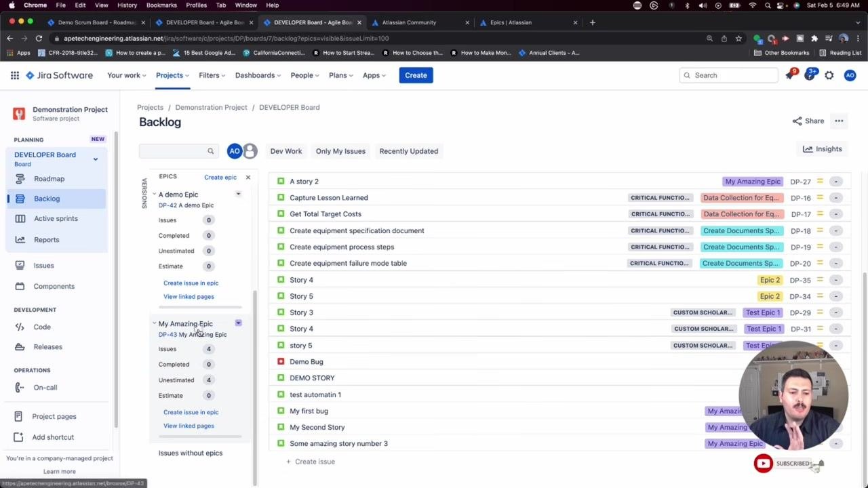Click the Insights button

[823, 149]
